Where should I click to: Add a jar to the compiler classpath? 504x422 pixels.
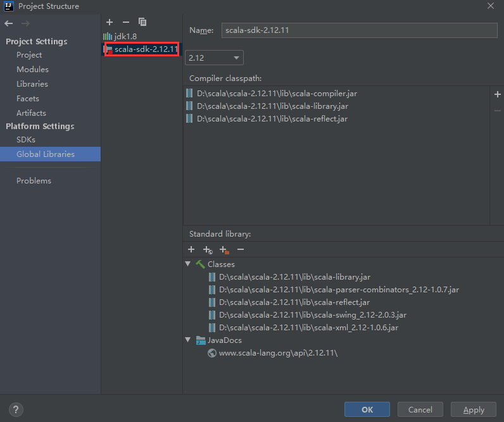coord(498,94)
